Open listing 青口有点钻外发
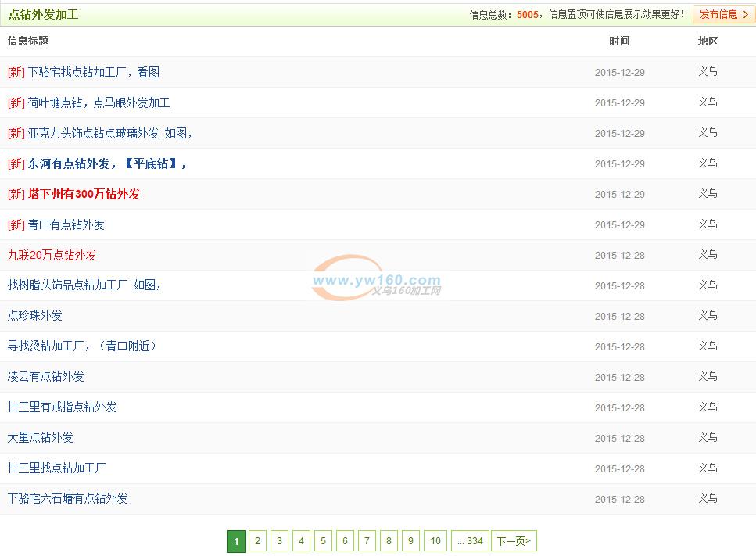 point(66,224)
